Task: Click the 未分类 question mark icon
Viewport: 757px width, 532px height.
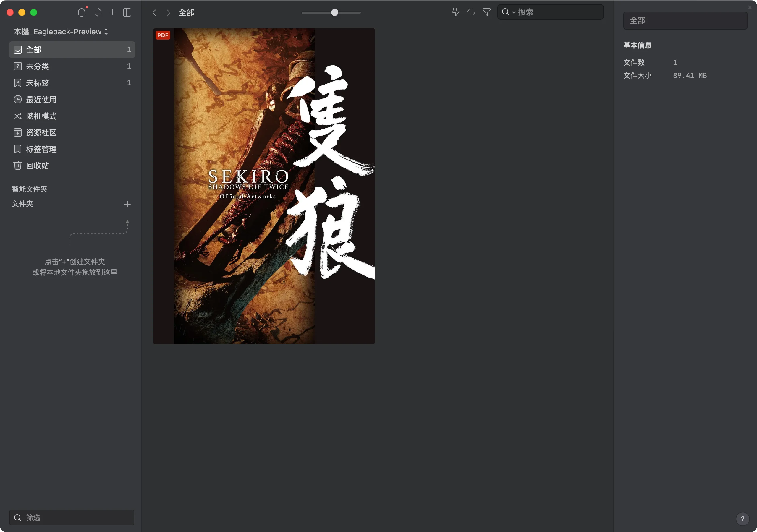Action: tap(17, 66)
